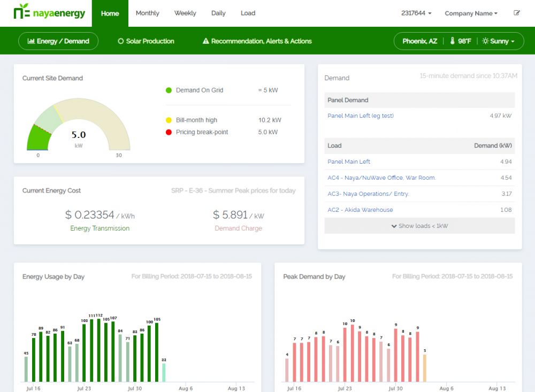This screenshot has height=392, width=535.
Task: Click the warning triangle alerts icon
Action: click(206, 41)
